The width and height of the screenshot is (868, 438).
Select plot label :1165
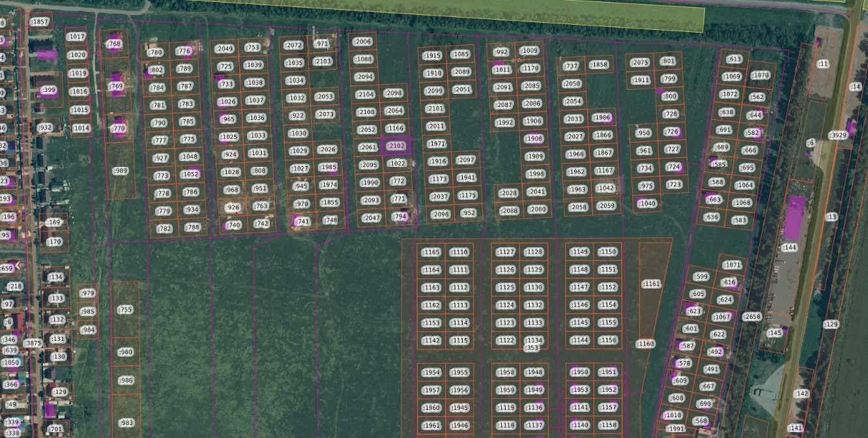[431, 252]
